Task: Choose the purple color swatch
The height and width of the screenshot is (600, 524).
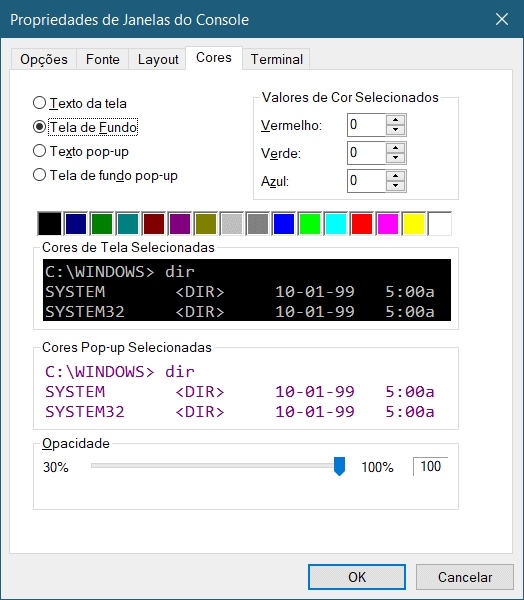Action: (180, 223)
